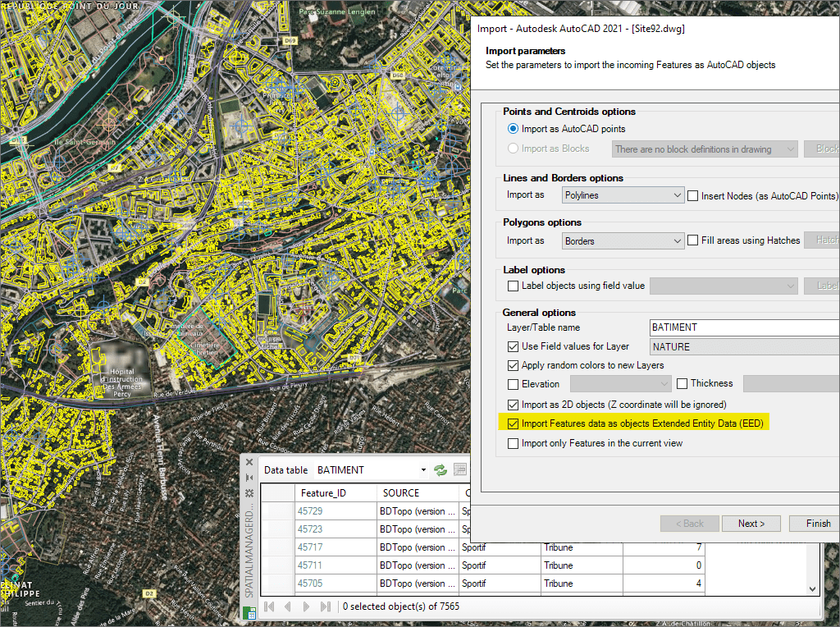This screenshot has height=627, width=840.
Task: Go to last record in data table
Action: 325,606
